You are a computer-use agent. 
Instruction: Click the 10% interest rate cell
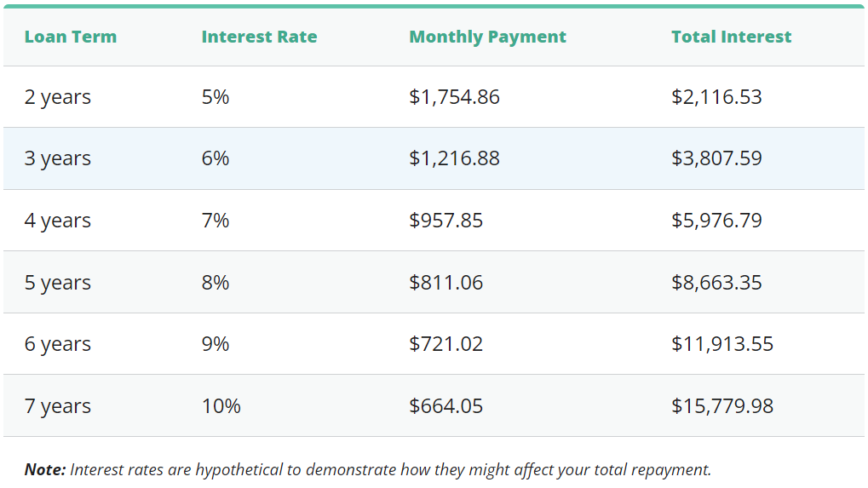pos(221,406)
